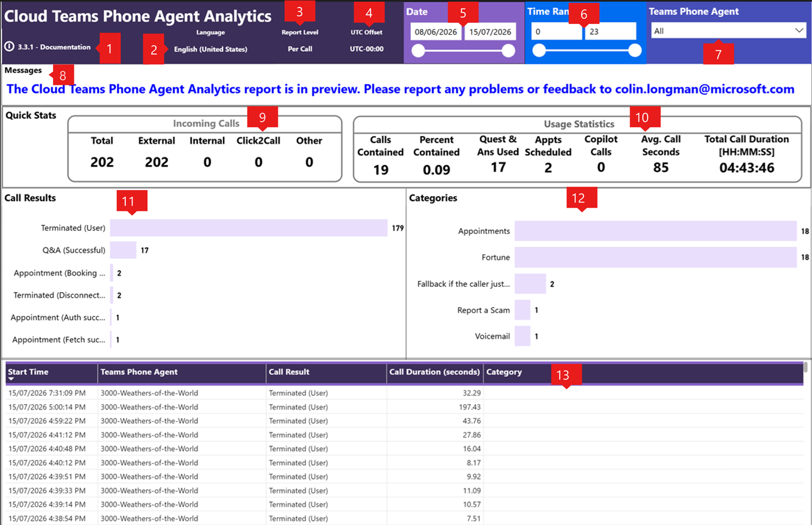Sort table by Start Time column header

52,373
